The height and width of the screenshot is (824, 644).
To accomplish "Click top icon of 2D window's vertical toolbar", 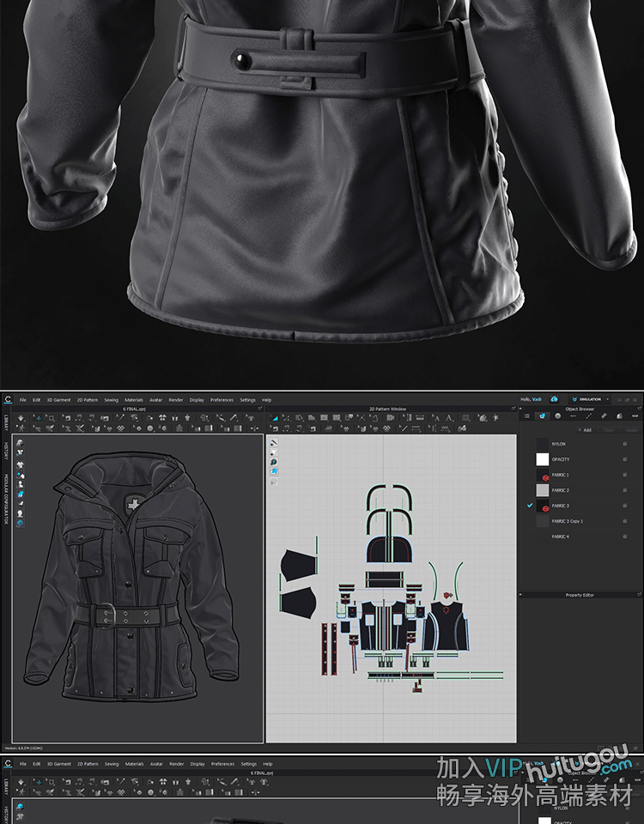I will pyautogui.click(x=274, y=443).
